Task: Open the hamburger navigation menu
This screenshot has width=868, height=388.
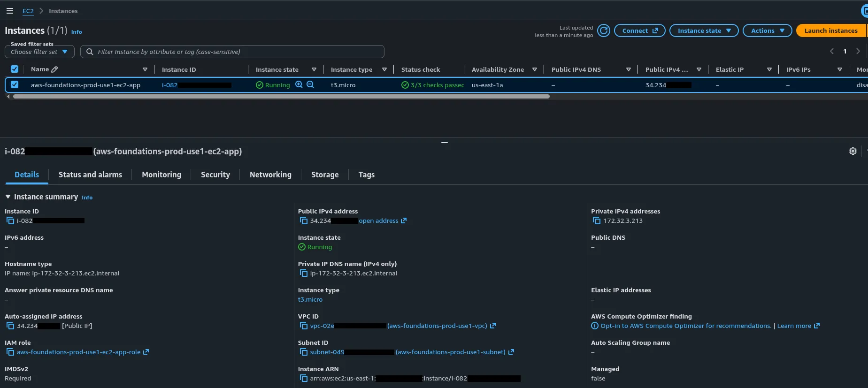Action: pyautogui.click(x=9, y=11)
